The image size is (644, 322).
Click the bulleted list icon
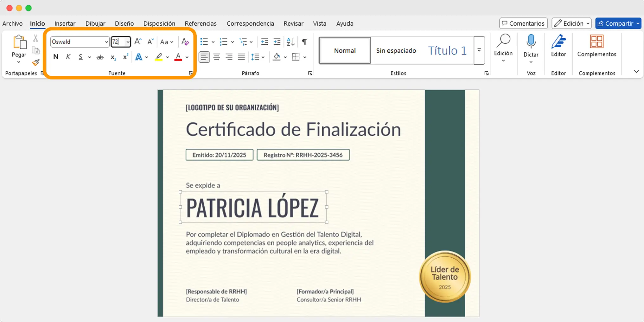pos(204,42)
